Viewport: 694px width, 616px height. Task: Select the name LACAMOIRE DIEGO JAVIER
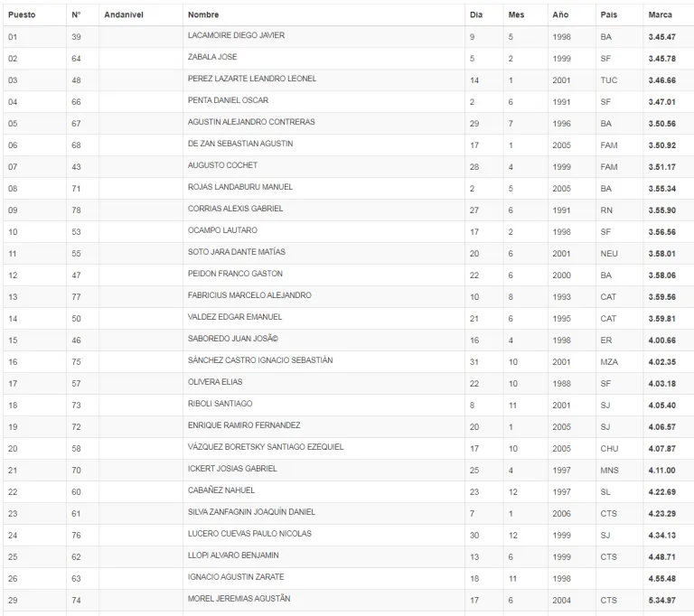click(x=236, y=35)
